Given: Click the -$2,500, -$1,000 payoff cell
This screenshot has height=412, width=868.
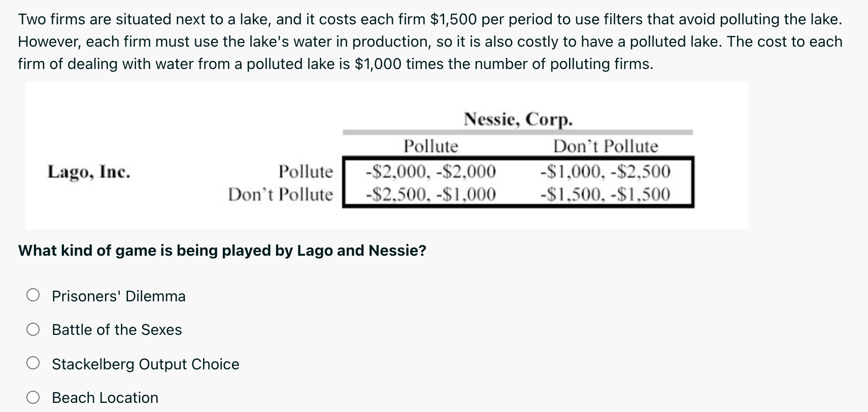Looking at the screenshot, I should coord(430,194).
